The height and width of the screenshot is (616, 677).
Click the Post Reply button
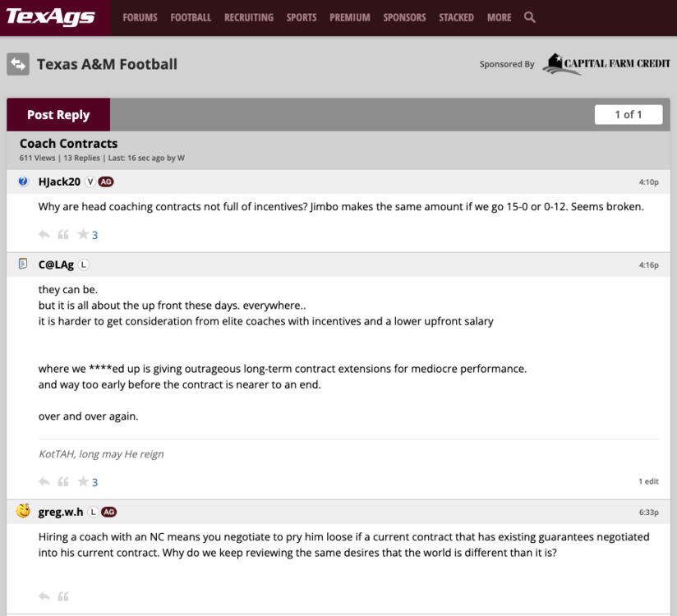coord(58,114)
